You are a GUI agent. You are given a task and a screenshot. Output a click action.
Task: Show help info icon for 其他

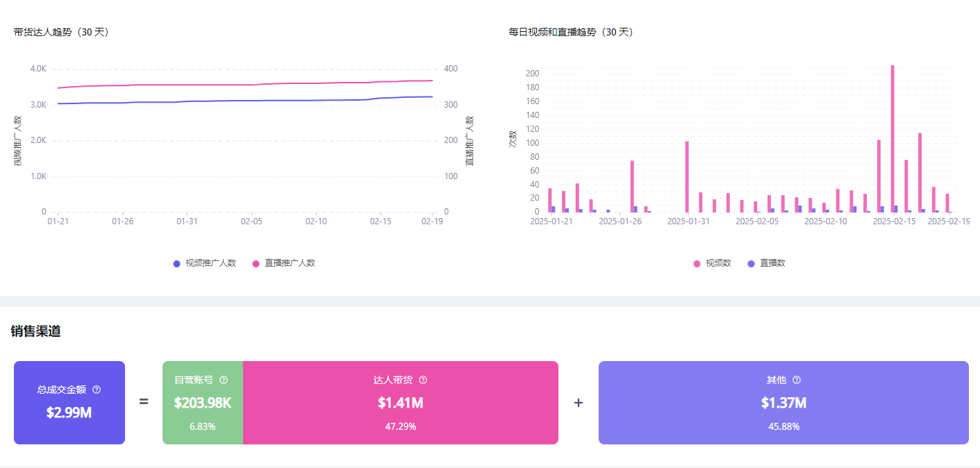(797, 380)
